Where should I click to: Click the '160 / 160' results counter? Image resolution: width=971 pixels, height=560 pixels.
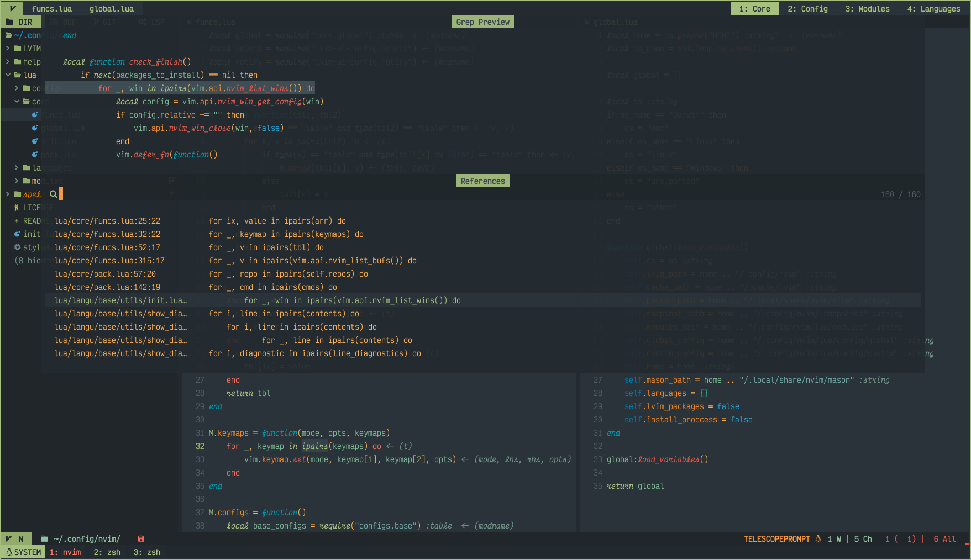(x=901, y=194)
